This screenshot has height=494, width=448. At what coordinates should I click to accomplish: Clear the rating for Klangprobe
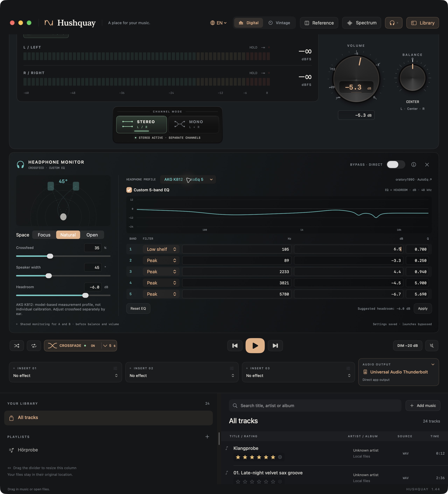point(280,457)
